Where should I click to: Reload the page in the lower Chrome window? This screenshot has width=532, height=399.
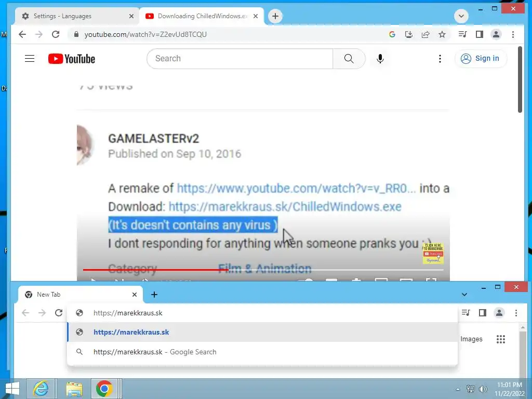pyautogui.click(x=59, y=313)
